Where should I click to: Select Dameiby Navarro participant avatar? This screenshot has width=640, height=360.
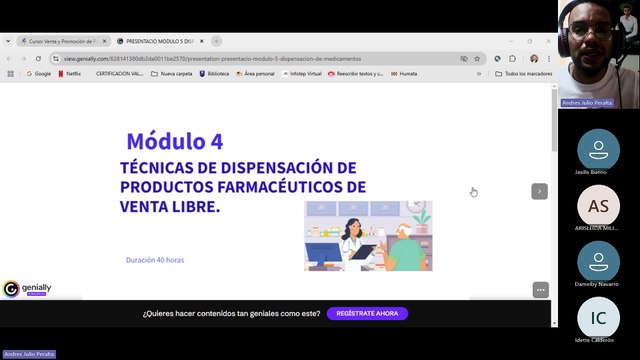click(598, 262)
